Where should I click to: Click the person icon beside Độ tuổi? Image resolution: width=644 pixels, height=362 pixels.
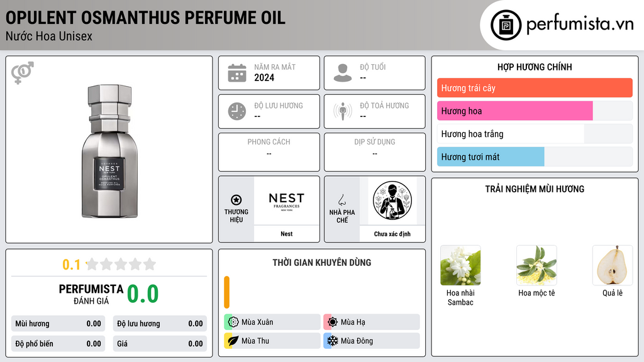tap(343, 73)
